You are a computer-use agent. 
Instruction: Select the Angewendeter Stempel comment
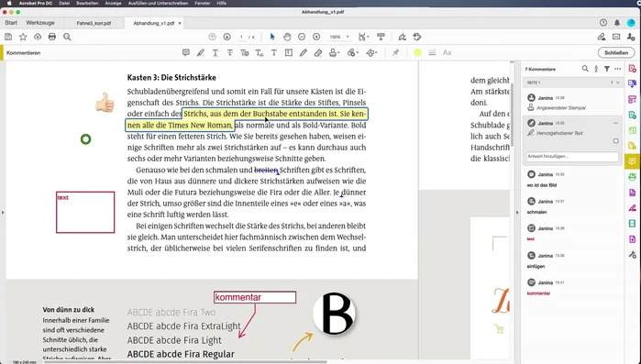(x=572, y=103)
